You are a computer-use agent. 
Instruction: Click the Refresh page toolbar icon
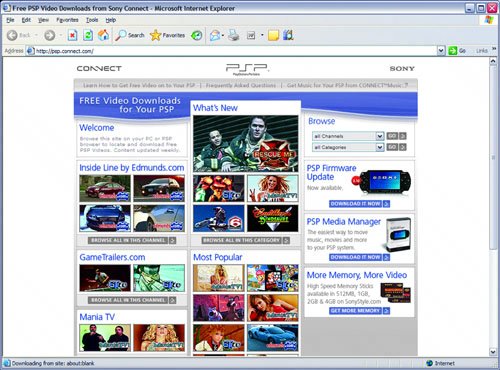pos(88,35)
